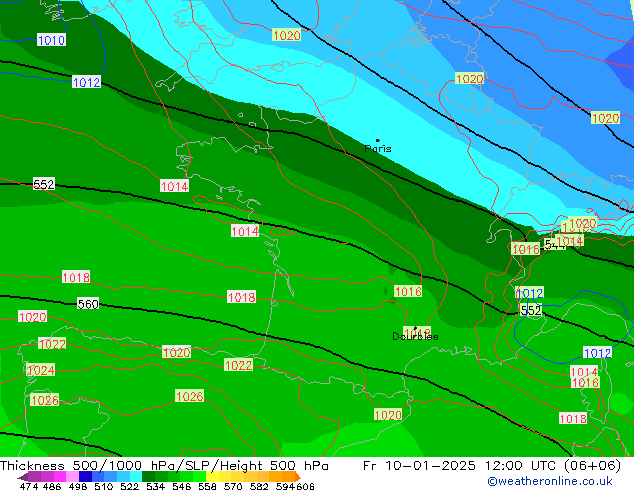Pick the light pink legend swatch
Viewport: 634px width, 490px height.
click(72, 476)
